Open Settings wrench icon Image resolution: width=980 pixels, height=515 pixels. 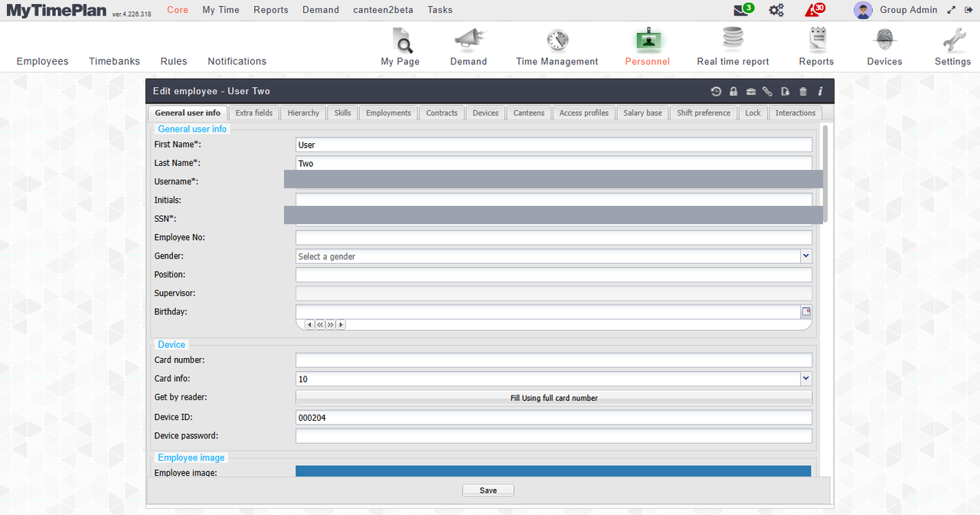tap(953, 40)
